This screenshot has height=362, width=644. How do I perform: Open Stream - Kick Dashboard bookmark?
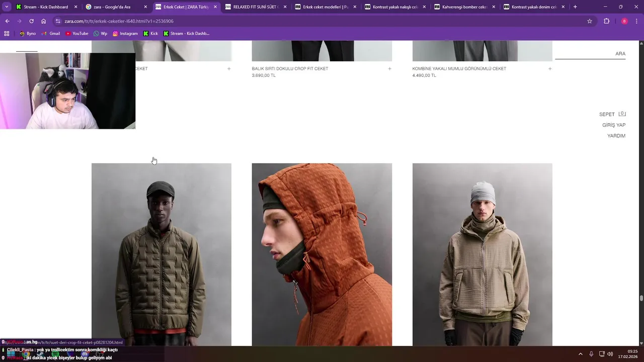pos(186,34)
